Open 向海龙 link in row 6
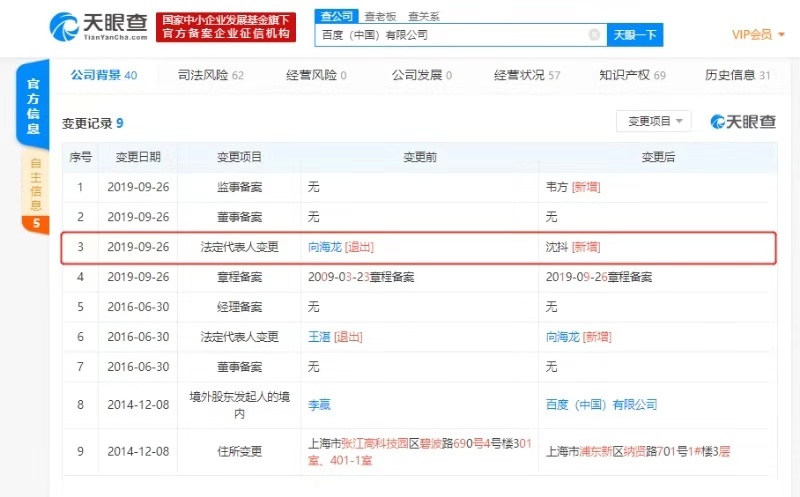Viewport: 800px width, 497px height. tap(562, 337)
